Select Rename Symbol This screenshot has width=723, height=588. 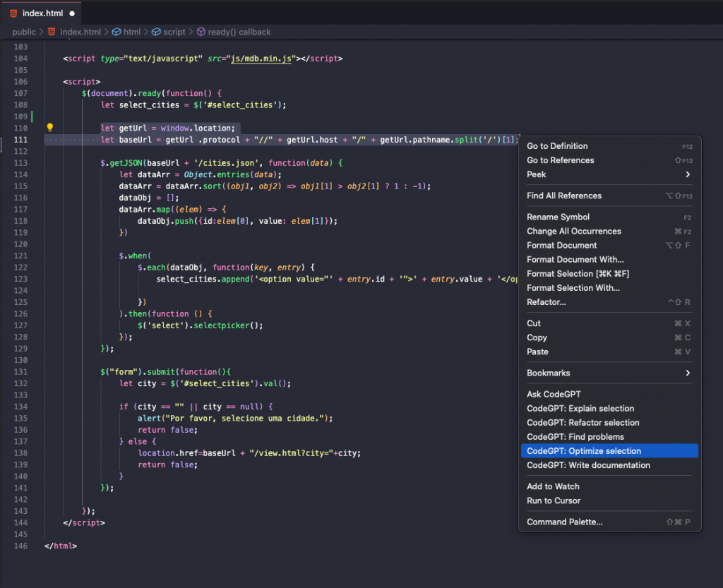tap(609, 217)
